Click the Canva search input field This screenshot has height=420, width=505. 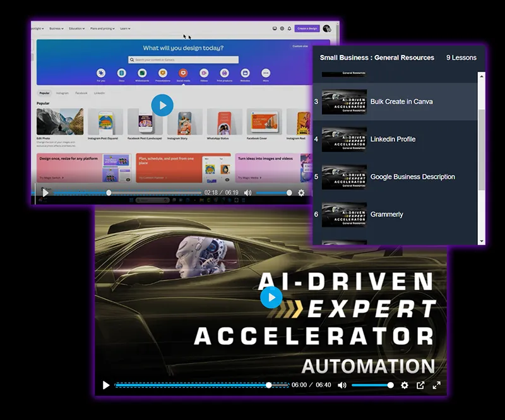click(x=183, y=59)
